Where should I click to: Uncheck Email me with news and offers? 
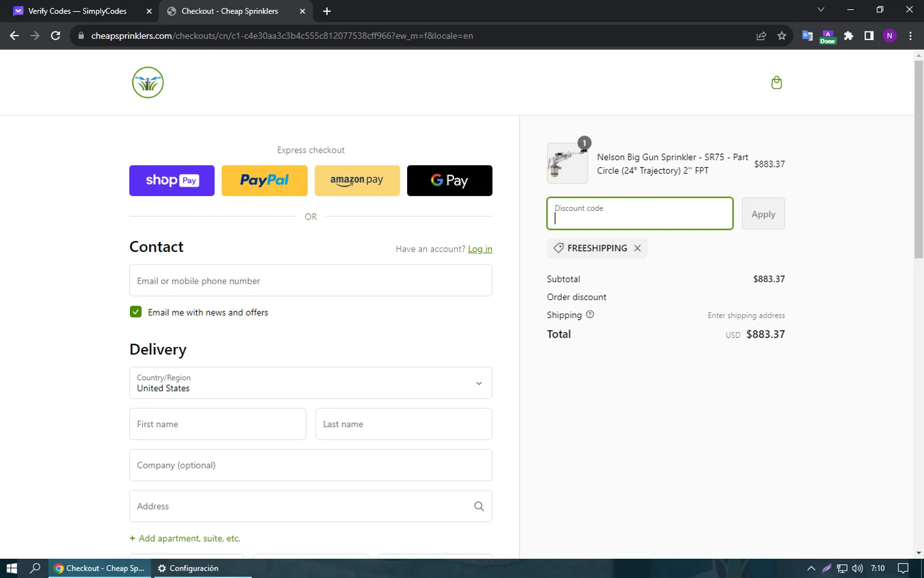coord(136,312)
